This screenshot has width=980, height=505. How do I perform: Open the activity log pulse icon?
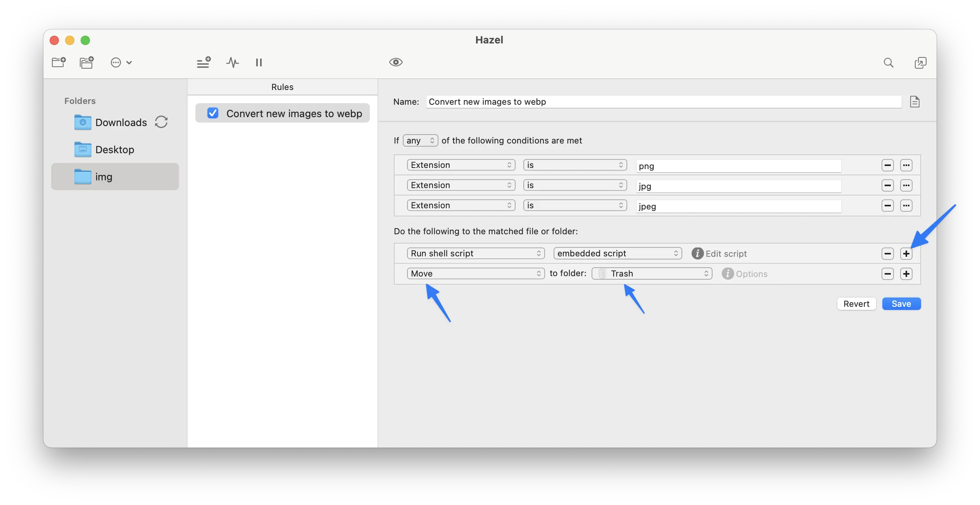(233, 62)
